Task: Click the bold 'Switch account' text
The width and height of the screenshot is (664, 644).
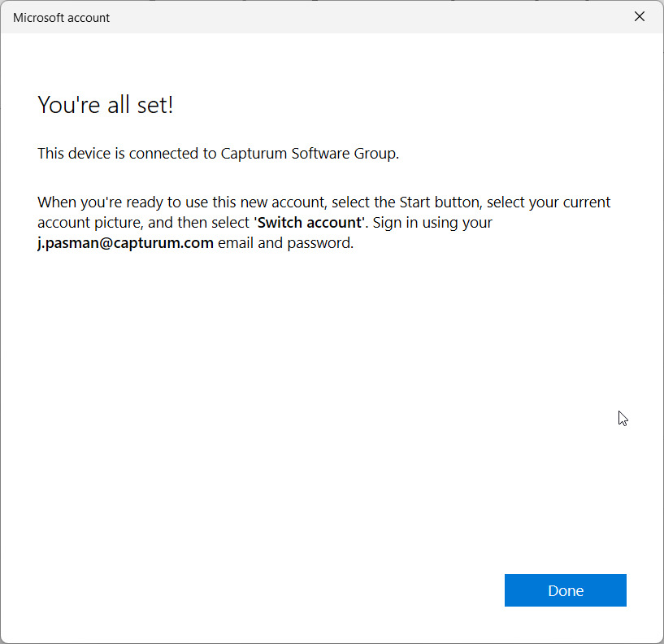Action: tap(308, 223)
